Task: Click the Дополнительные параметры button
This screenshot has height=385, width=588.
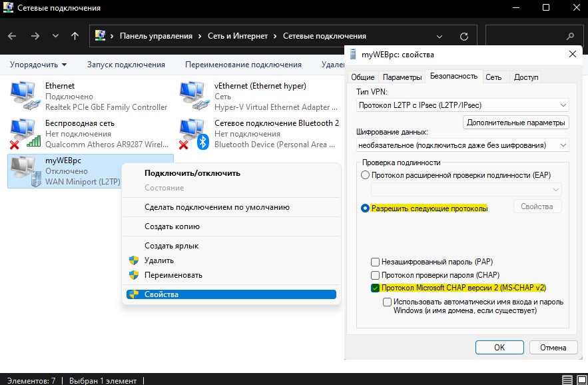Action: (x=515, y=123)
